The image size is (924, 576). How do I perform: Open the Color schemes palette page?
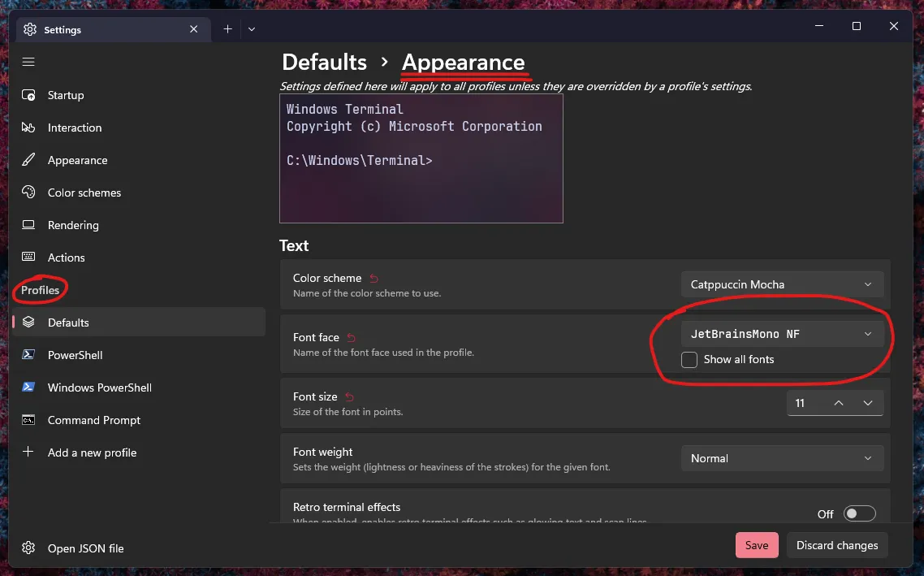coord(84,193)
